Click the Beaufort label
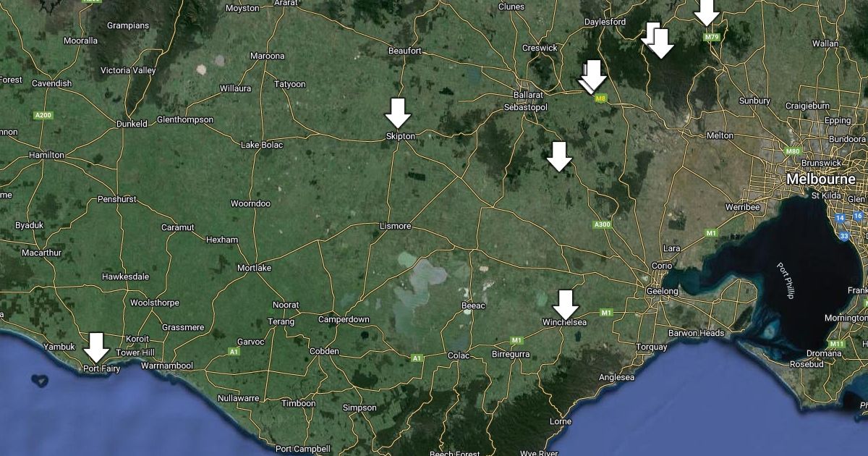868x456 pixels. pos(404,51)
